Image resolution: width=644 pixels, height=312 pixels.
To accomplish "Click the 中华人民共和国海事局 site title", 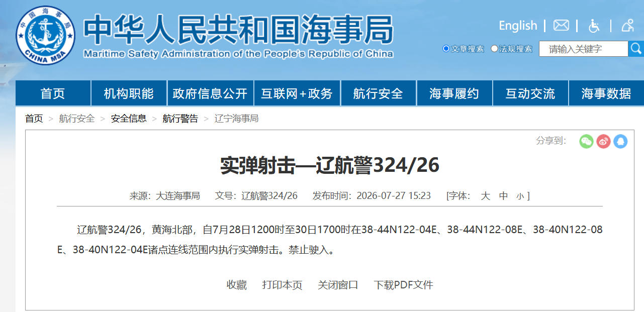I will (238, 29).
